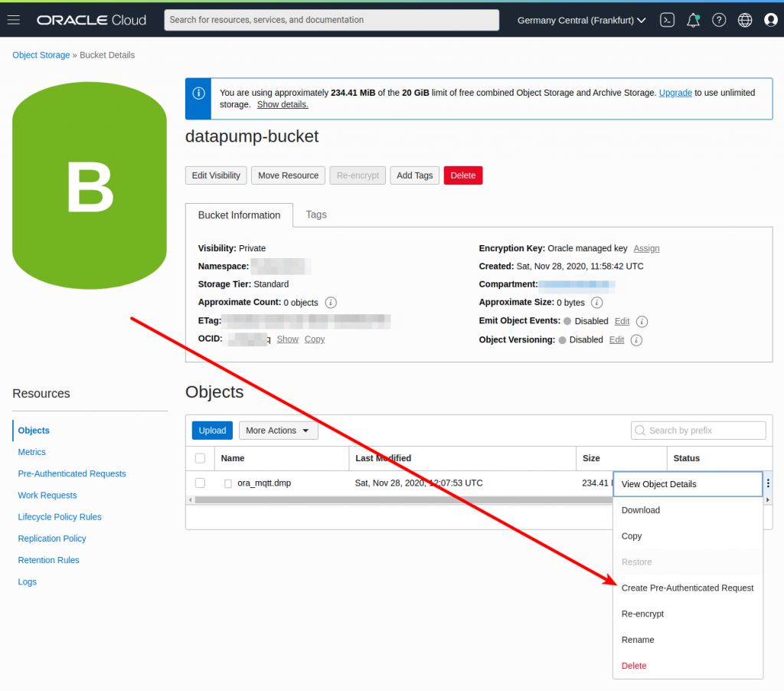Click the info icon beside Emit Object Events
This screenshot has height=691, width=784.
pyautogui.click(x=642, y=321)
